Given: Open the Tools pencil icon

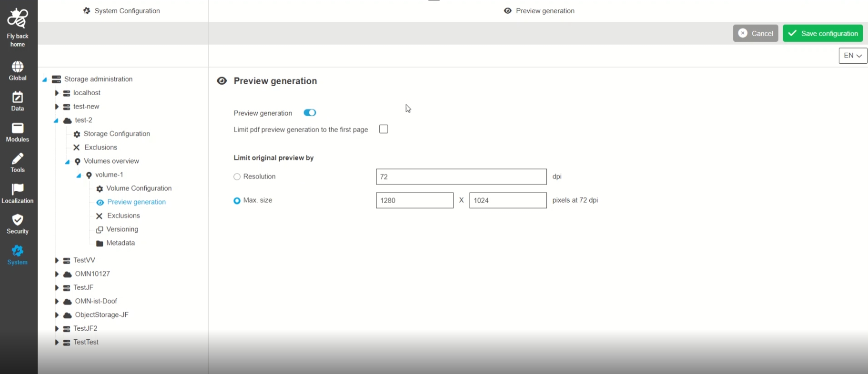Looking at the screenshot, I should pyautogui.click(x=18, y=159).
